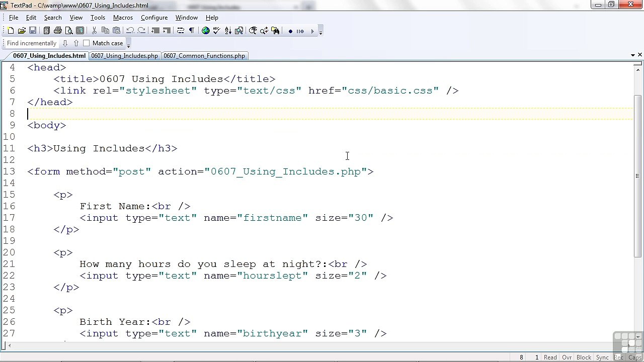Screen dimensions: 644x362
Task: Click the macro playback arrow icon
Action: pos(312,31)
